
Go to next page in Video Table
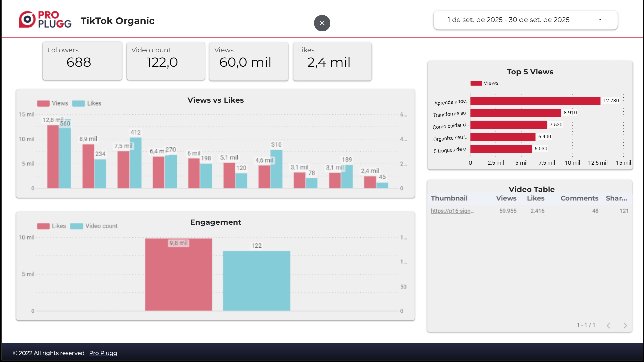625,325
